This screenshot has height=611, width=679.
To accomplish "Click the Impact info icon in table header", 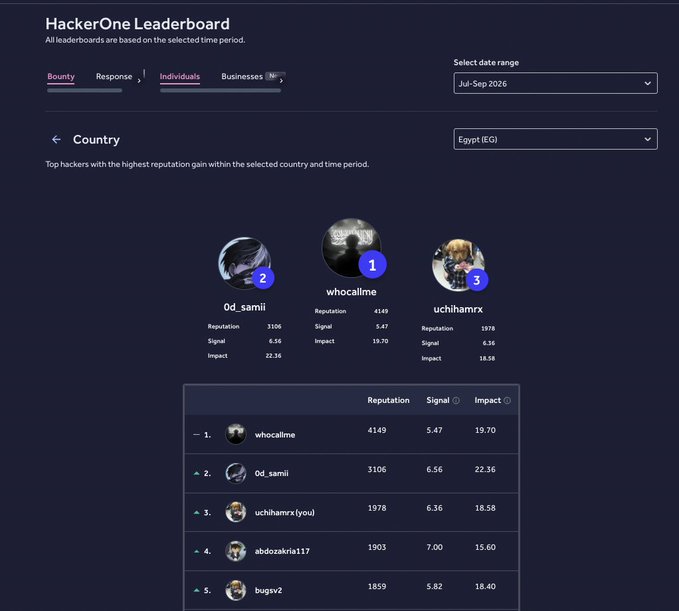I will 507,401.
